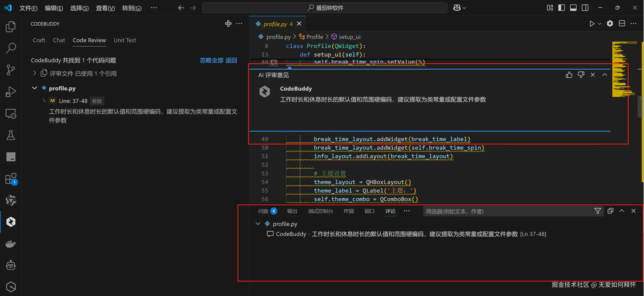This screenshot has width=644, height=296.
Task: Toggle the primary side bar layout button
Action: pyautogui.click(x=561, y=8)
